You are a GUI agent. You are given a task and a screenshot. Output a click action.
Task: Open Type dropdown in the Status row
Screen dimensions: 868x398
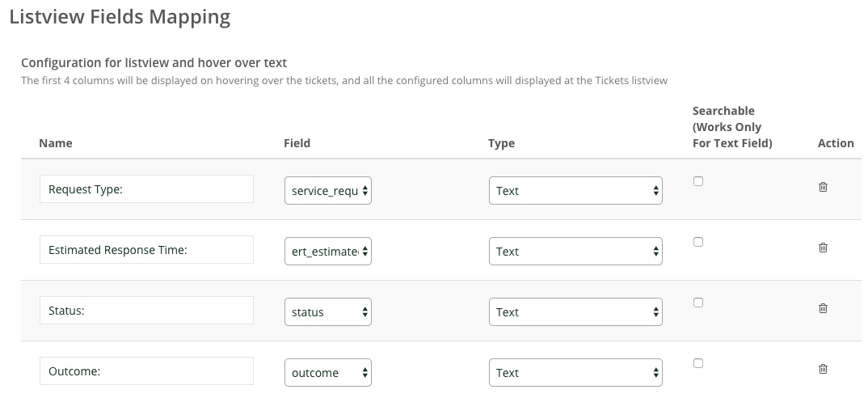point(575,312)
